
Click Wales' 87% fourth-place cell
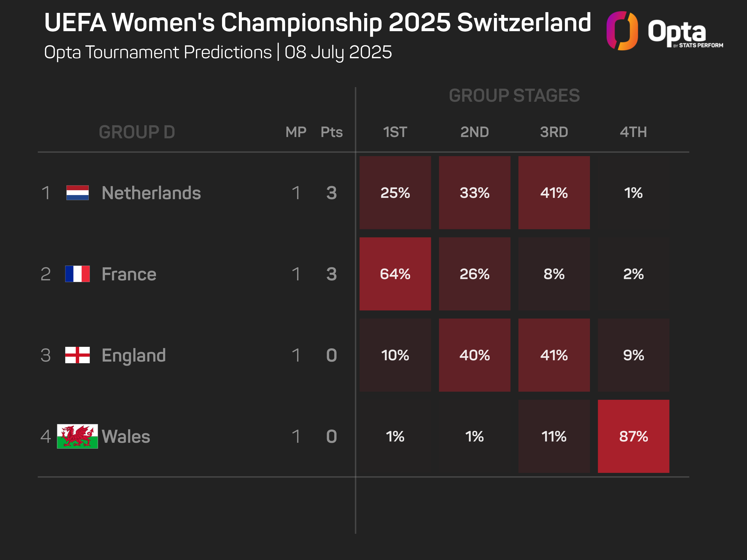(x=633, y=436)
